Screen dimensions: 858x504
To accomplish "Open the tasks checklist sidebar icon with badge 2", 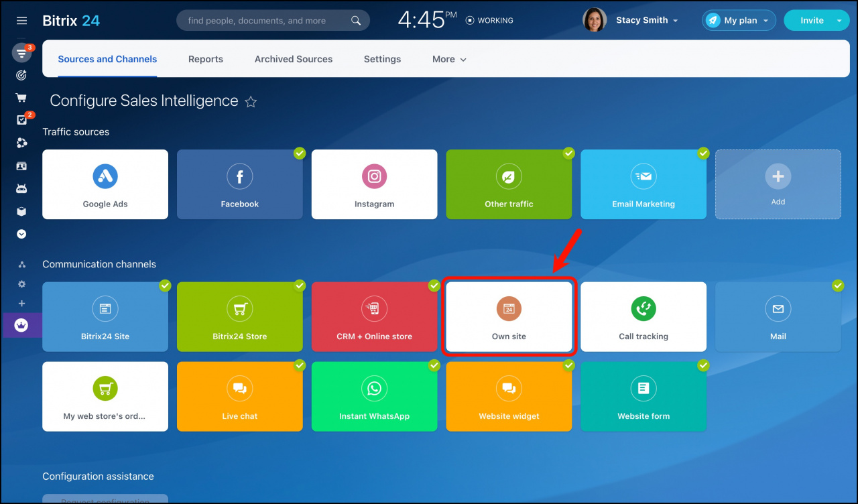I will coord(21,120).
